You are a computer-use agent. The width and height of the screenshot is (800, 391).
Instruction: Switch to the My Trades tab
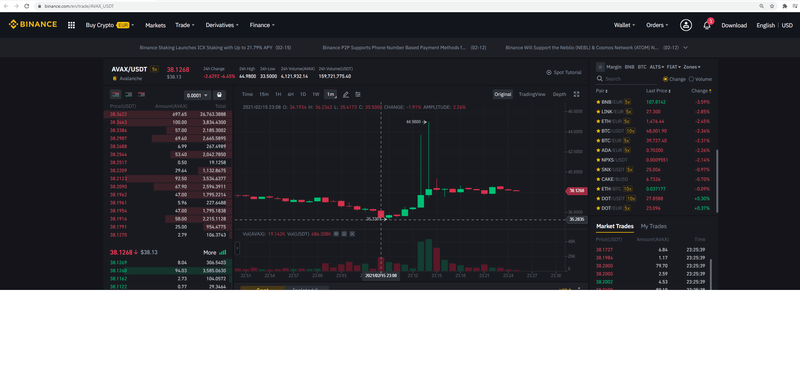coord(654,226)
